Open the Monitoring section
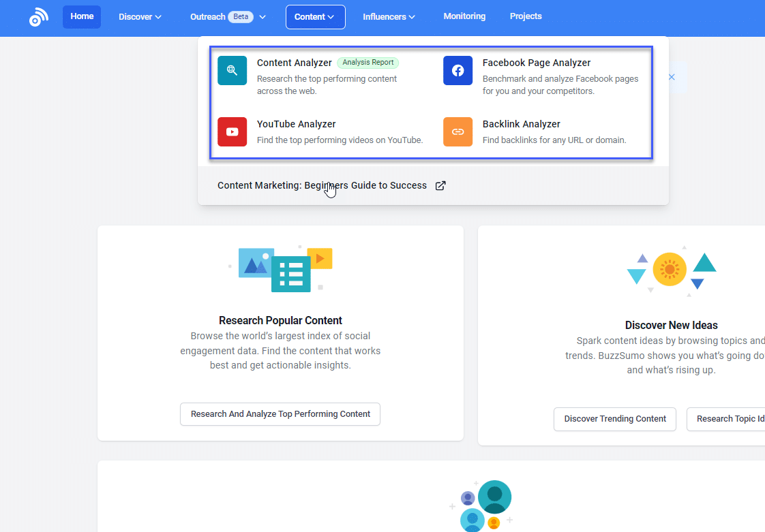Viewport: 765px width, 532px height. click(x=464, y=16)
